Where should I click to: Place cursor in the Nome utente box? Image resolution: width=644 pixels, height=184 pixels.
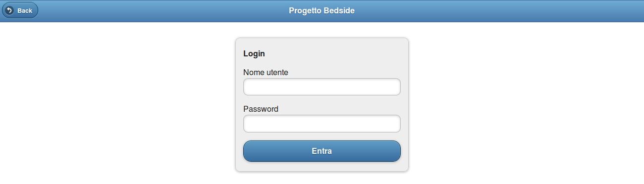[x=322, y=87]
